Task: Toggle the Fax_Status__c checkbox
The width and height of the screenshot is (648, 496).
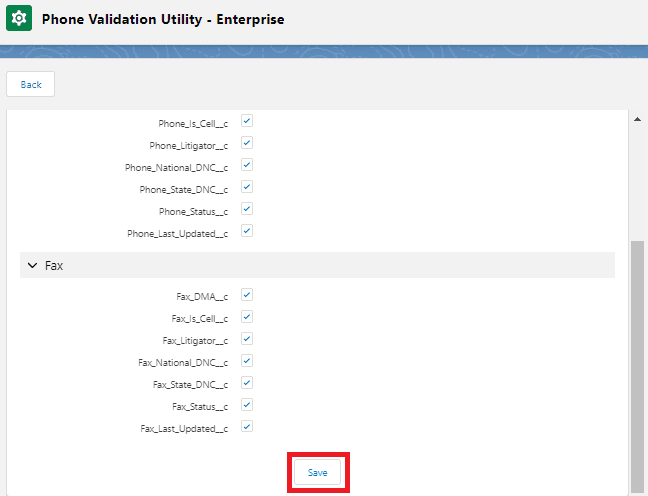Action: coord(247,405)
